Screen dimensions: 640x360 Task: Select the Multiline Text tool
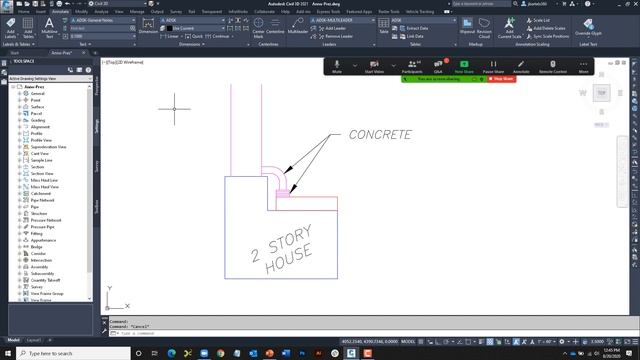coord(49,28)
